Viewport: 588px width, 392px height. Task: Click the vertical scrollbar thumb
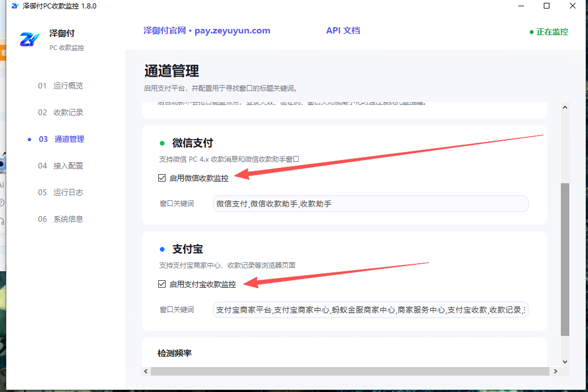(x=565, y=259)
